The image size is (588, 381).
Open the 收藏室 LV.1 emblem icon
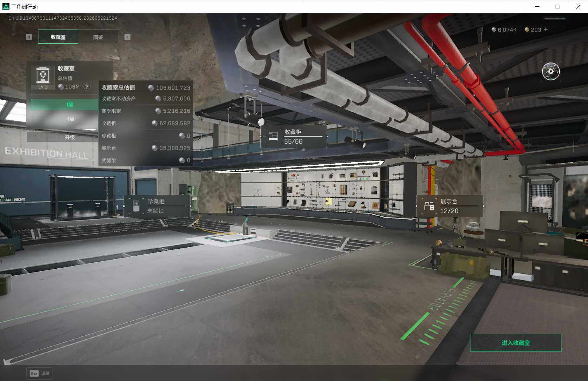[x=42, y=77]
